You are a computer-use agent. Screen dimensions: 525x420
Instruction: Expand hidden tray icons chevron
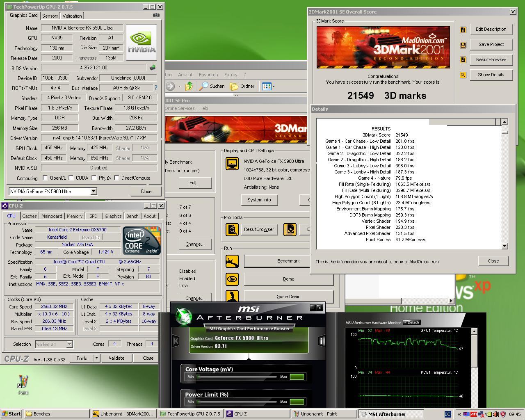point(459,414)
